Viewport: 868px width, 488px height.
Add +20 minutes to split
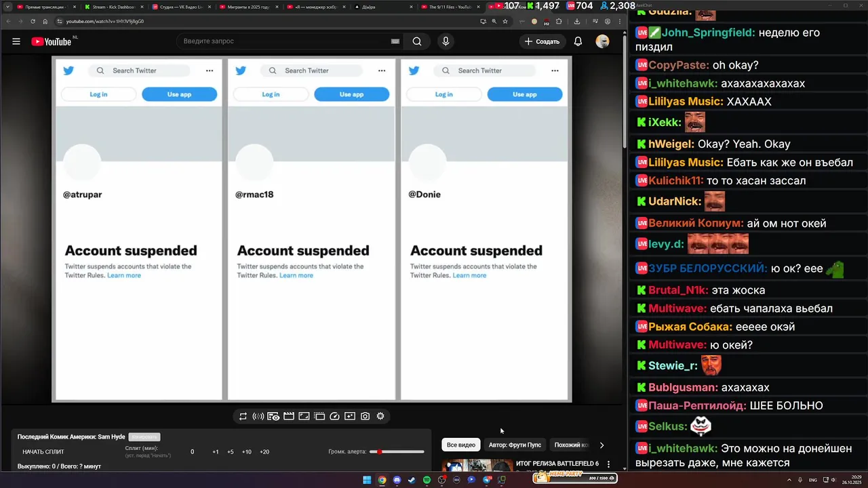(x=264, y=452)
